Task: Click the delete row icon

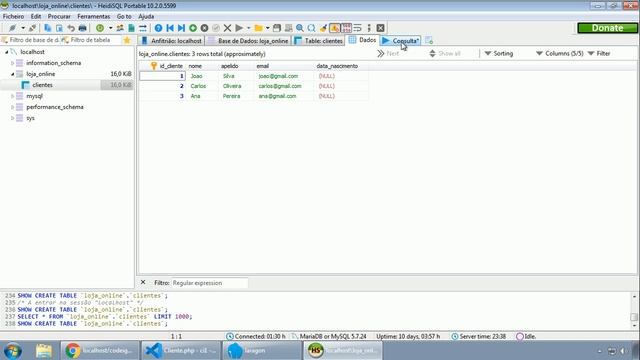Action: [x=204, y=28]
